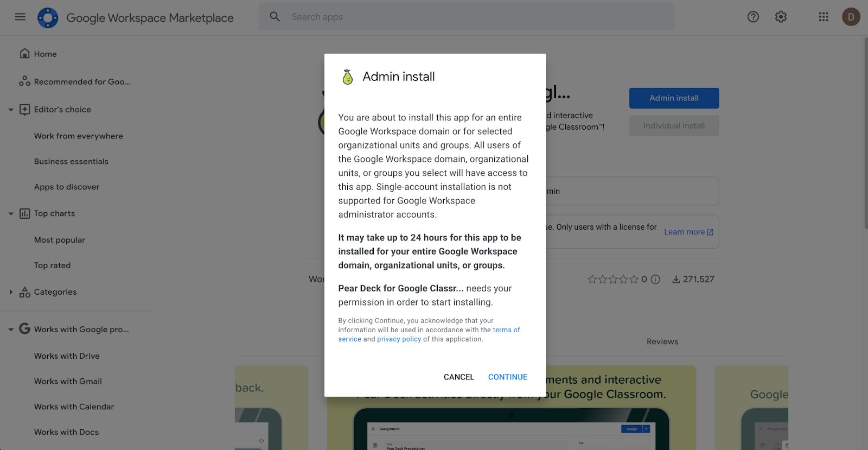Click the Google Workspace Marketplace logo
This screenshot has height=450, width=868.
(x=48, y=18)
